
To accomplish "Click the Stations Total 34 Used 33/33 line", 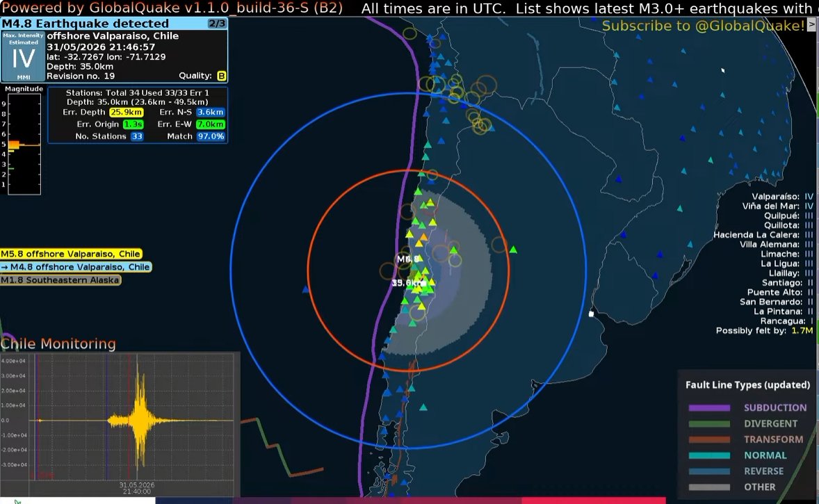I will click(x=138, y=92).
